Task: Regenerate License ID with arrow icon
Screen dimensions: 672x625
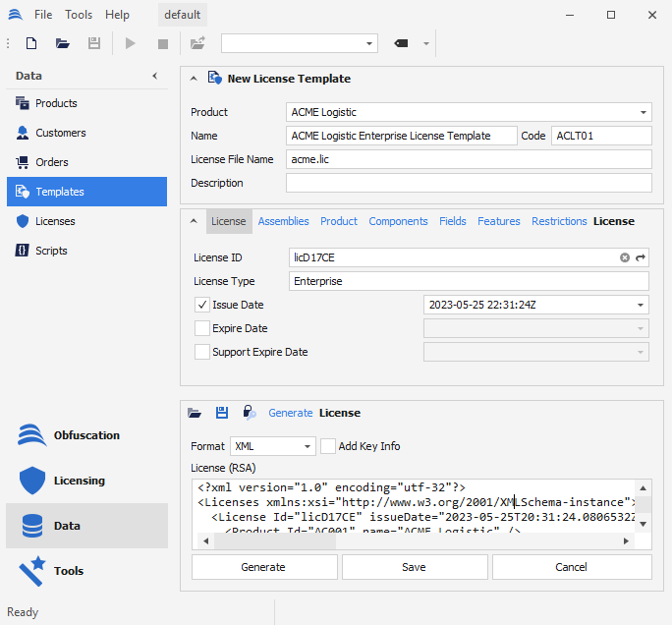Action: pyautogui.click(x=641, y=257)
